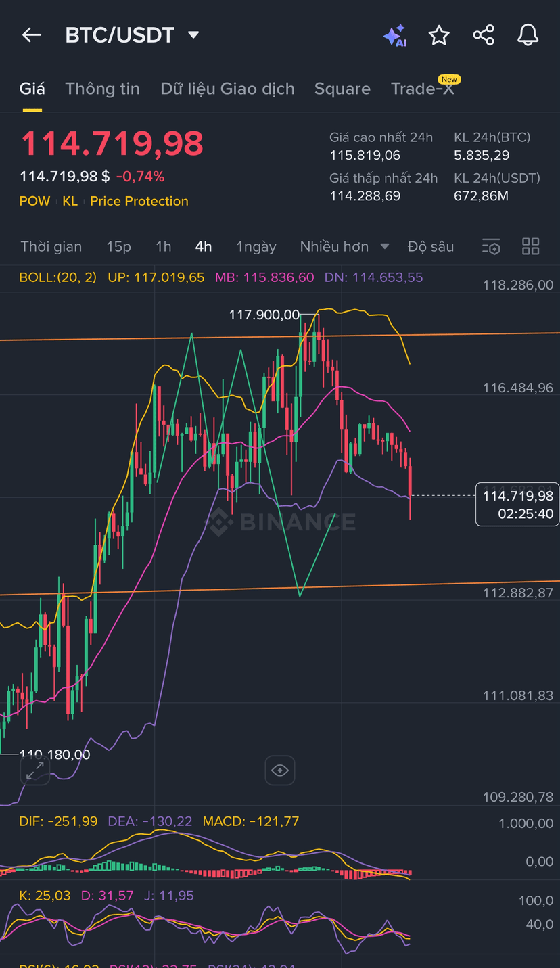Tap the KL 24h(USDT) value 672,86M
The image size is (560, 968).
pyautogui.click(x=481, y=196)
